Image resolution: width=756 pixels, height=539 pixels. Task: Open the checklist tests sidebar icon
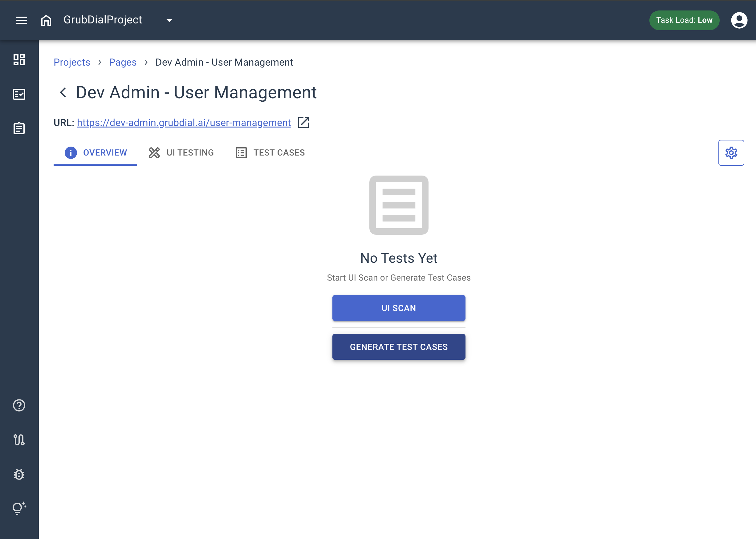click(x=19, y=94)
